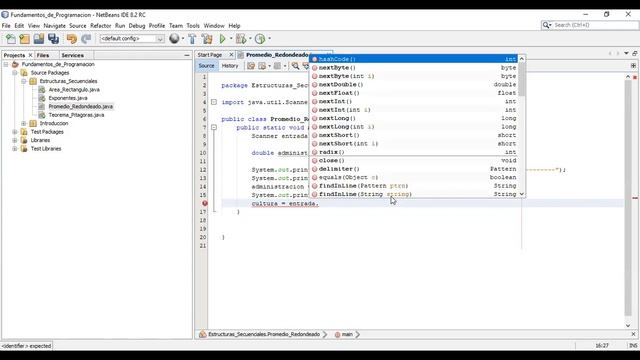Maximize the editor window icon

pyautogui.click(x=635, y=53)
